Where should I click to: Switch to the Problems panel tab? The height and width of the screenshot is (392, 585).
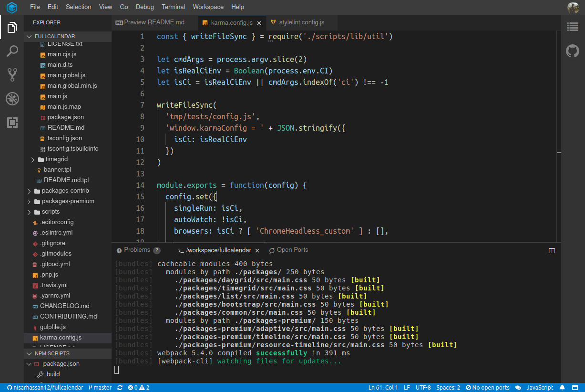coord(138,250)
